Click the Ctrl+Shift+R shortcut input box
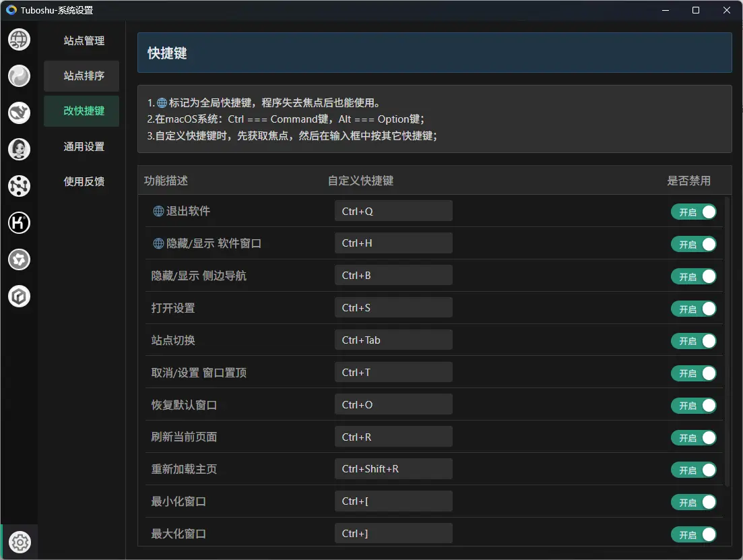This screenshot has height=560, width=743. click(393, 469)
